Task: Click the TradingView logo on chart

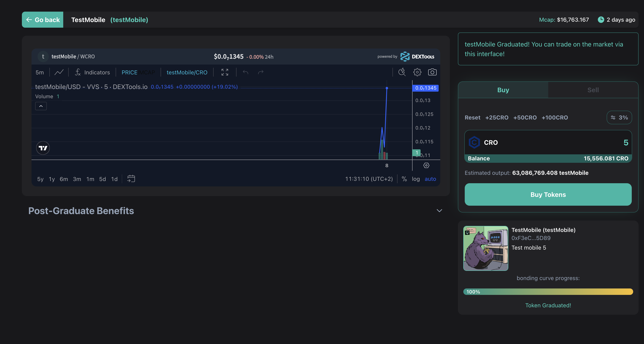Action: (43, 148)
